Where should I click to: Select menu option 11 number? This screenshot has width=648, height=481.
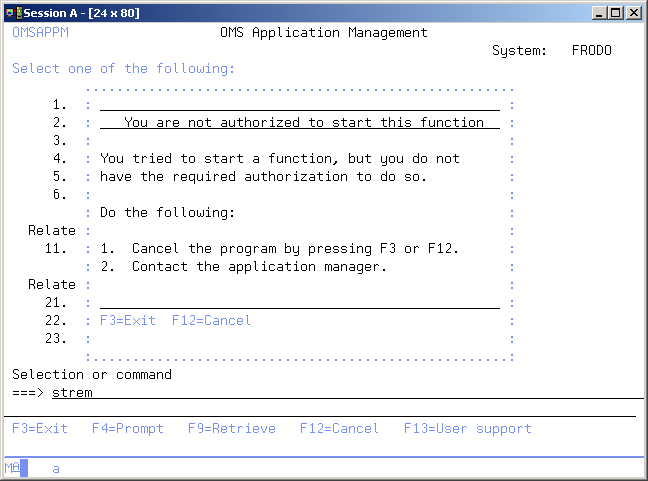pos(56,249)
